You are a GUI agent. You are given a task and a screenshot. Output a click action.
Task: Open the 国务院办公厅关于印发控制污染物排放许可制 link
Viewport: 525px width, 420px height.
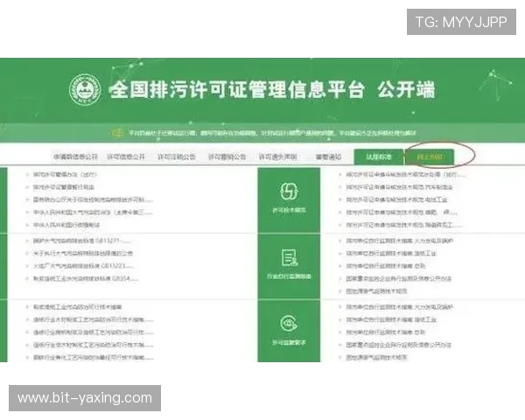click(93, 199)
